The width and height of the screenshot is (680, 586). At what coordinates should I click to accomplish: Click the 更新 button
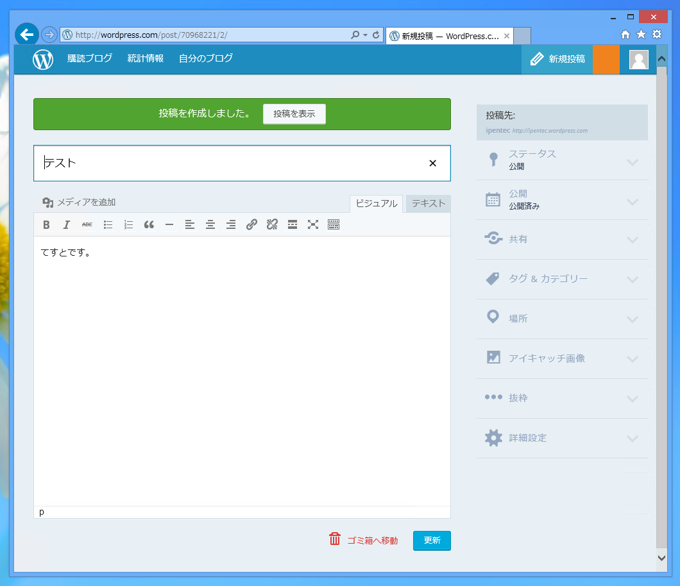[432, 540]
